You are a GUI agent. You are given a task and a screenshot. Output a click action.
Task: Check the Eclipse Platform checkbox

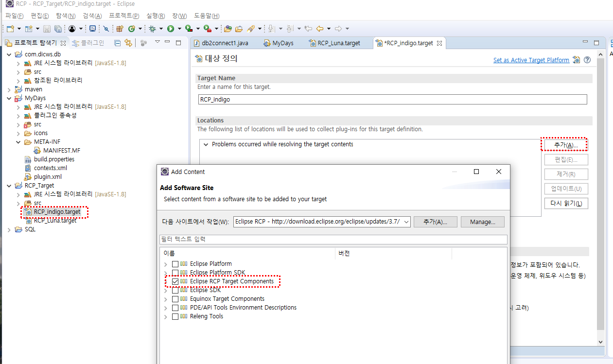tap(175, 264)
